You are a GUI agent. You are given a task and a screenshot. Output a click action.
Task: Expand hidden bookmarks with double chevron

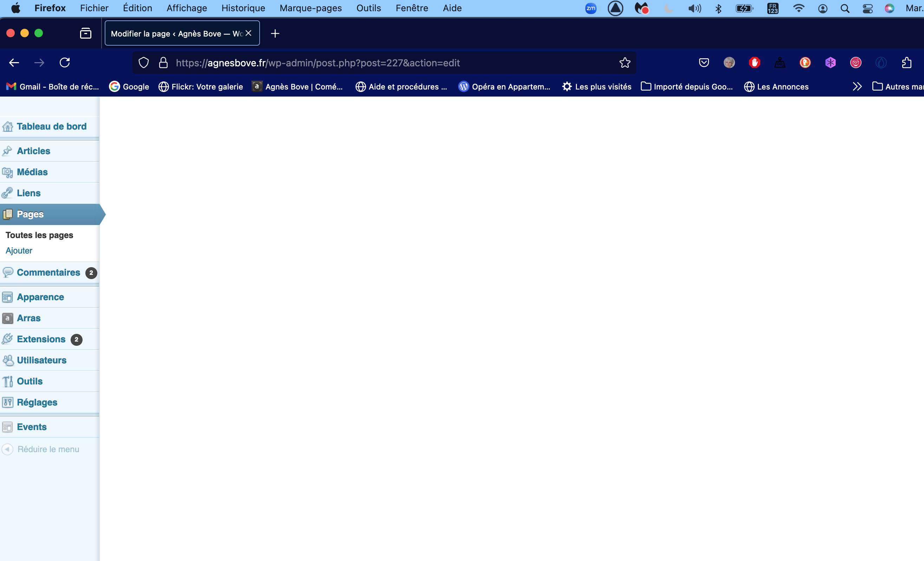coord(857,87)
